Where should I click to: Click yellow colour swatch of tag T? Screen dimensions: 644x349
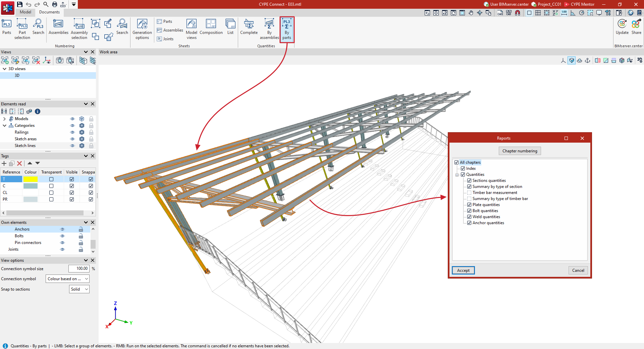tap(31, 179)
